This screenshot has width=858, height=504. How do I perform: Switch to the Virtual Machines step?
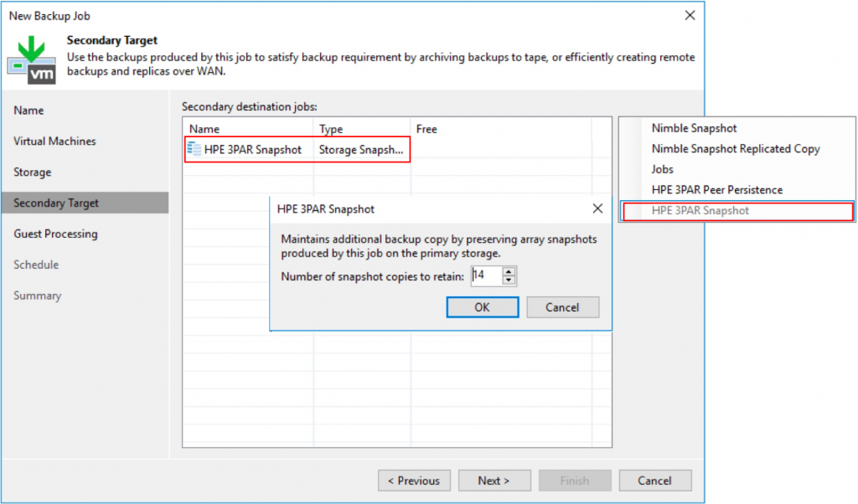click(54, 141)
